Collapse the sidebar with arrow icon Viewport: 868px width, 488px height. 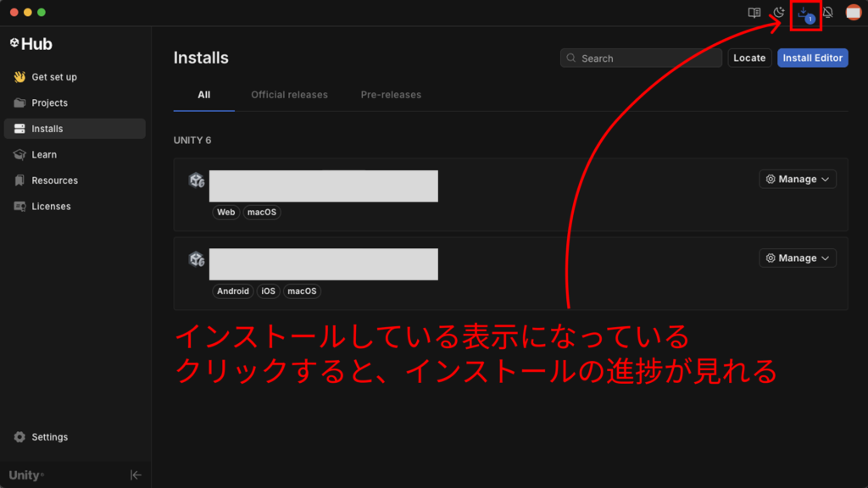tap(136, 475)
